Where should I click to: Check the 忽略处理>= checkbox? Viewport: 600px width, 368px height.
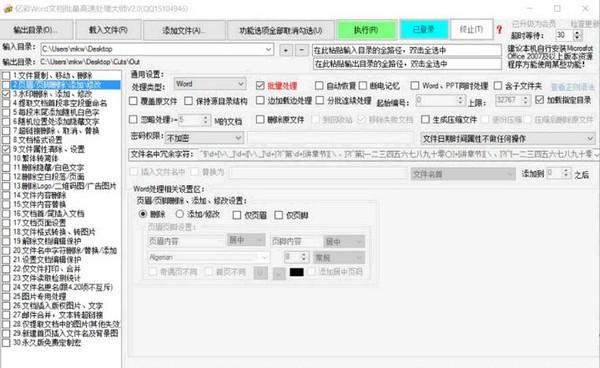[x=133, y=119]
